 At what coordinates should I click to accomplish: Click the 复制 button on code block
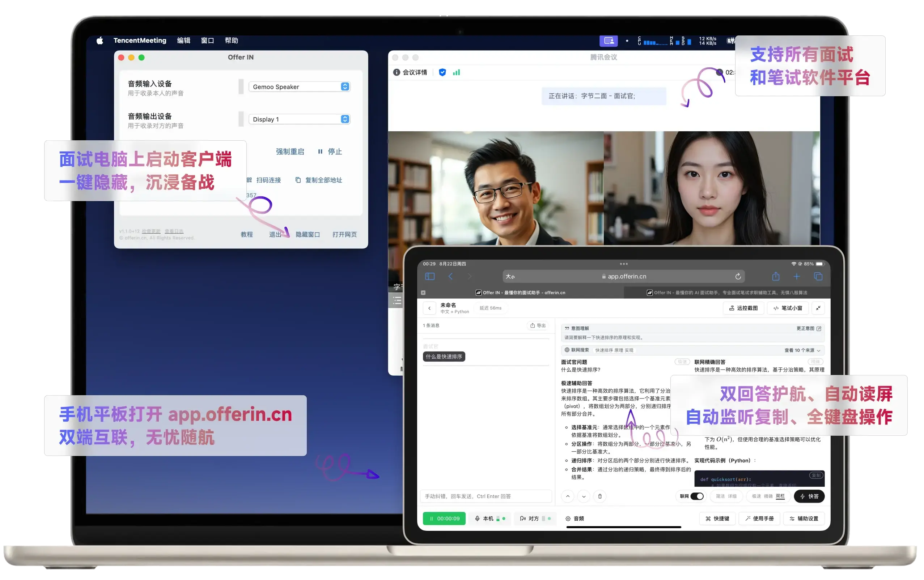[x=816, y=475]
